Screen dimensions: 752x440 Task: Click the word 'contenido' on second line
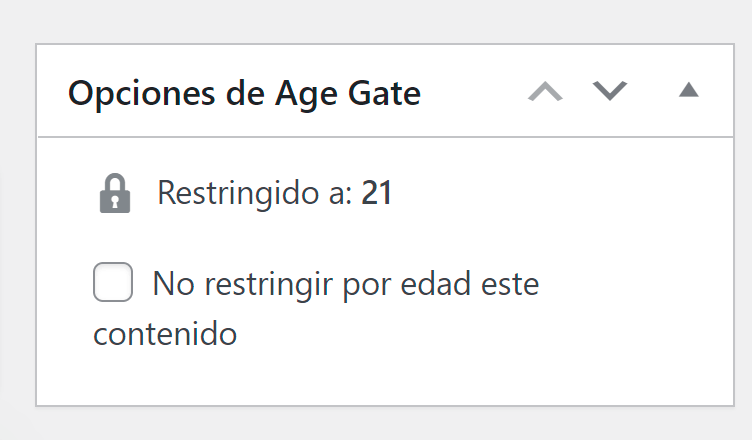[x=165, y=334]
